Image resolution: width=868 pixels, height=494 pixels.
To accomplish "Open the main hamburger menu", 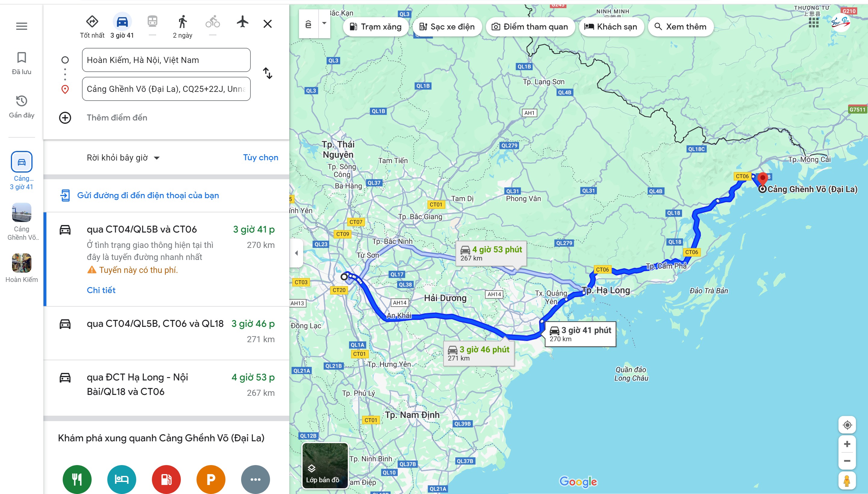I will [x=22, y=26].
